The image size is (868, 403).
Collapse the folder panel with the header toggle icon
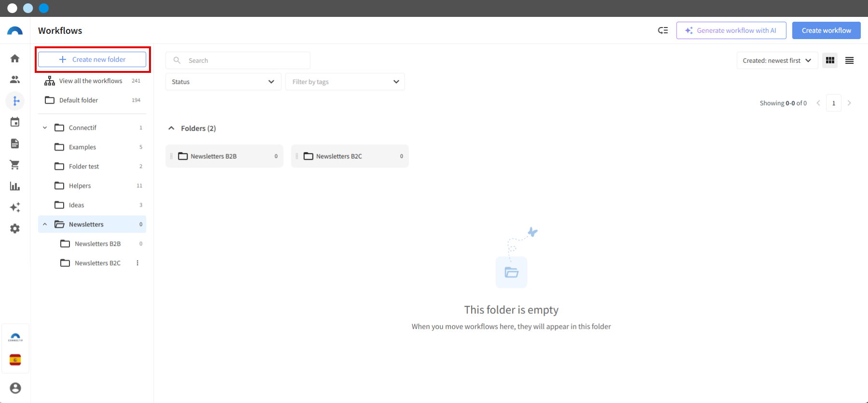pos(663,30)
